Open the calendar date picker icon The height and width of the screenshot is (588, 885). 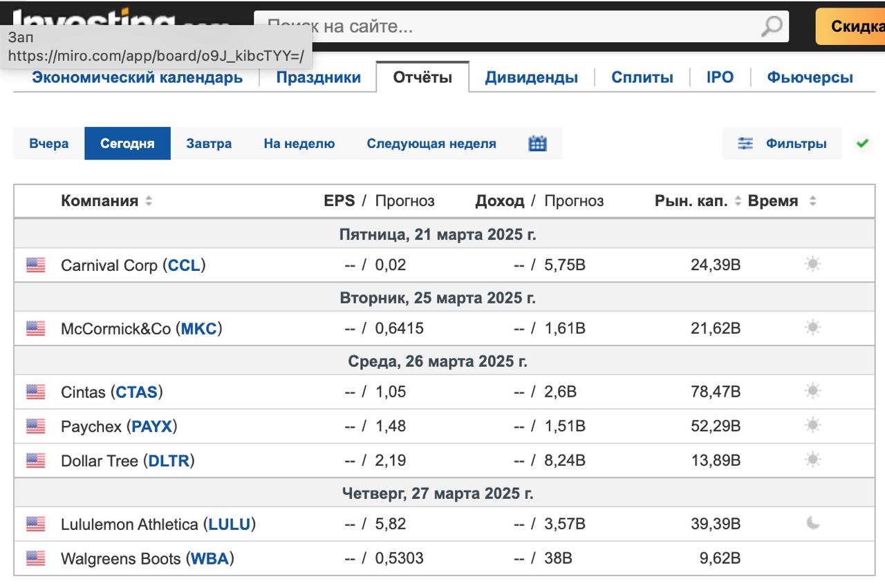click(x=537, y=144)
